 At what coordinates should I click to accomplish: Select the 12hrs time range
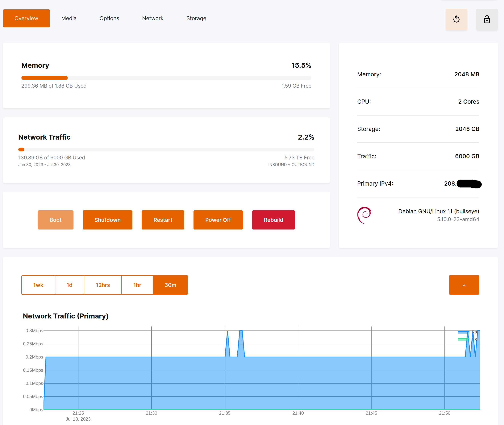tap(103, 285)
